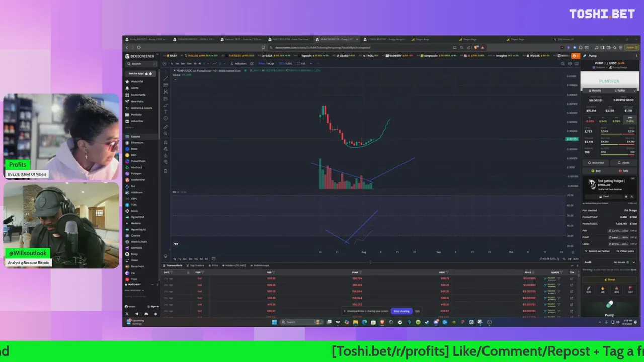Switch to Bubblemaps tab
This screenshot has width=644, height=362.
(260, 265)
